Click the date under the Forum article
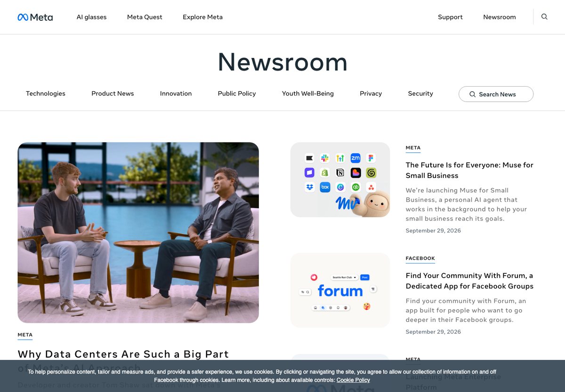The height and width of the screenshot is (392, 565). tap(433, 332)
